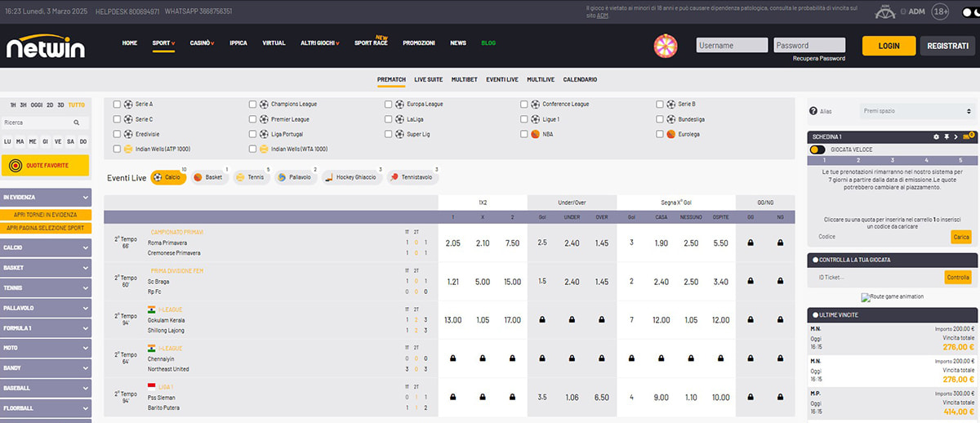Open the Schedina ticket counter icon
Viewport: 980px width, 423px height.
968,136
